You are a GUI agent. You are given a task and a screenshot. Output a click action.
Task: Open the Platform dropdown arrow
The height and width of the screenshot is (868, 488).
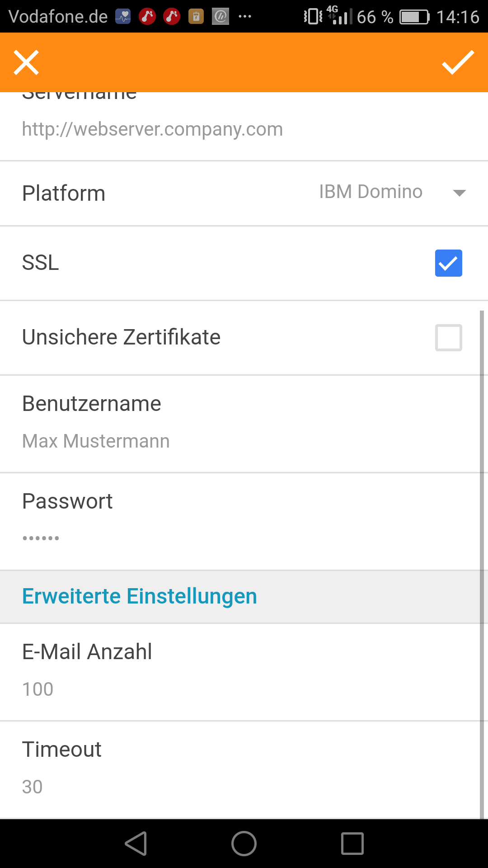pyautogui.click(x=459, y=193)
